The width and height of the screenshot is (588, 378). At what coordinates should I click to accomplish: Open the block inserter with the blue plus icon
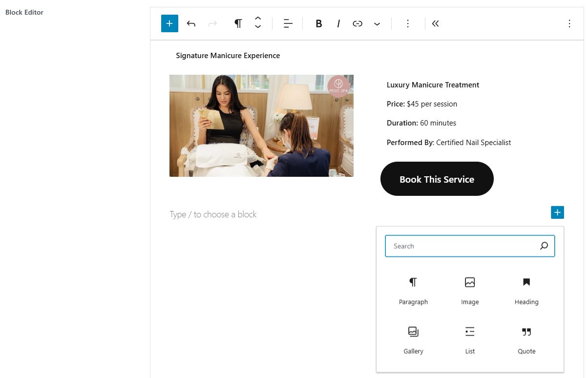169,23
